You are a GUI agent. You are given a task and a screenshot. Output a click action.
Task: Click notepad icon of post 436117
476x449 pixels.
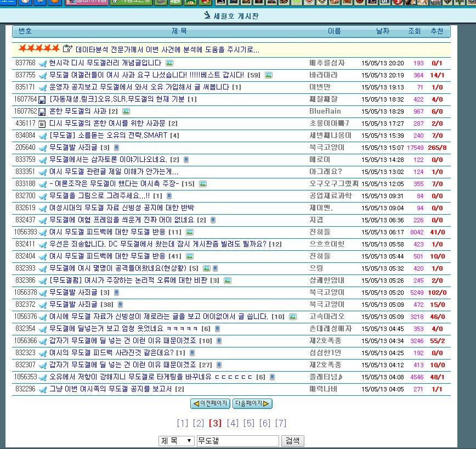(42, 124)
